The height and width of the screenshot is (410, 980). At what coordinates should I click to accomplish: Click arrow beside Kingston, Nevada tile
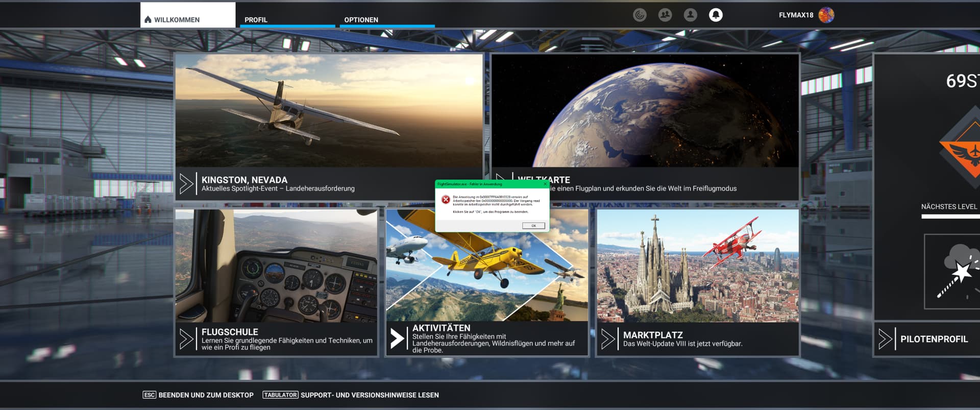pos(186,184)
